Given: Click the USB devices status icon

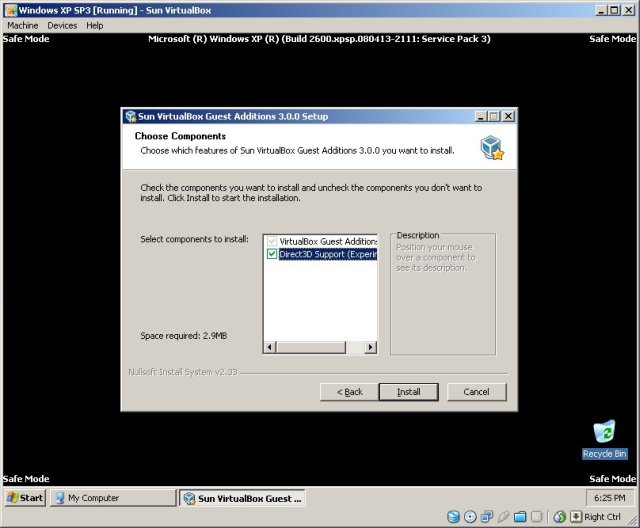Looking at the screenshot, I should pos(504,517).
